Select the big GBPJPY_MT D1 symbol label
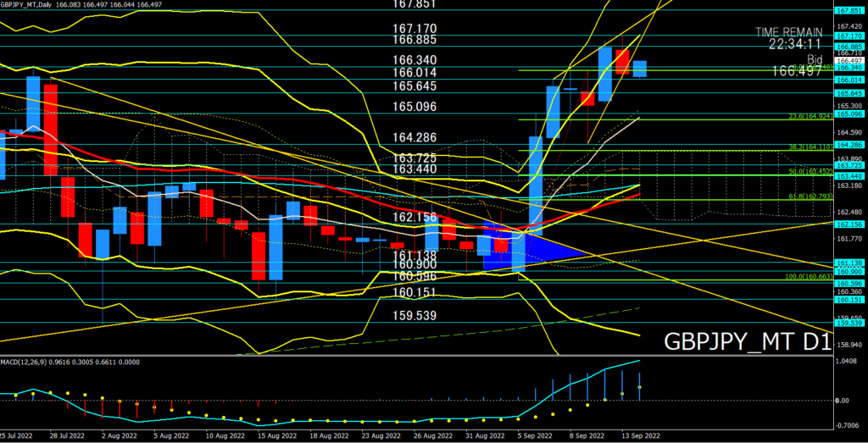This screenshot has height=443, width=868. point(748,342)
